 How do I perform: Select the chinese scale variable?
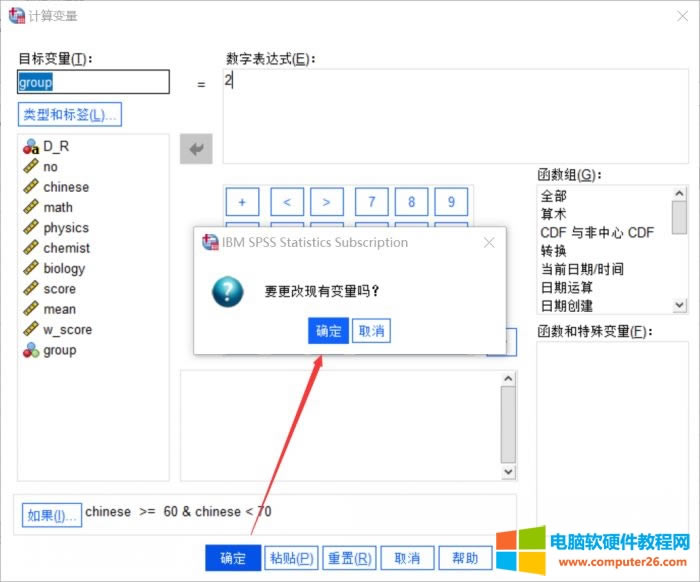pos(65,187)
